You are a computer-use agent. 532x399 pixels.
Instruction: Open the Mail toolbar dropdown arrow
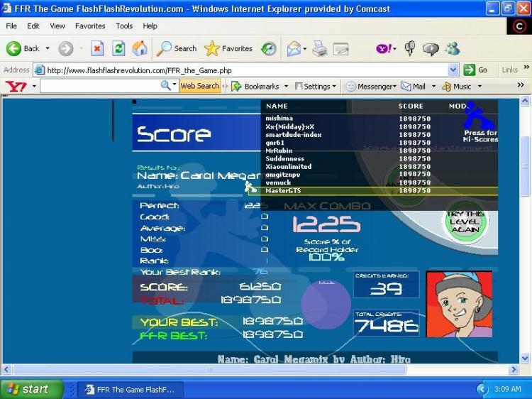pyautogui.click(x=305, y=49)
